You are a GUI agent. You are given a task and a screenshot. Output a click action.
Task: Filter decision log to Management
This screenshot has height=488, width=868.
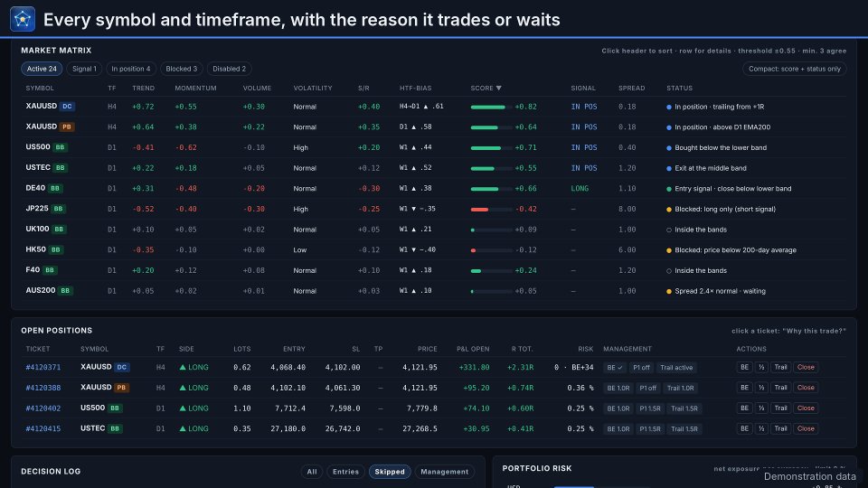click(x=445, y=472)
